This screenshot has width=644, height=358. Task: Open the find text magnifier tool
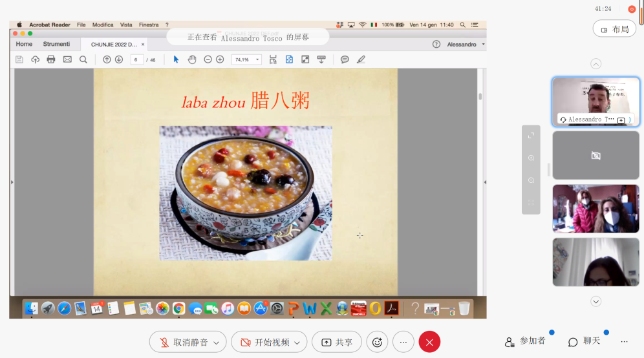83,59
